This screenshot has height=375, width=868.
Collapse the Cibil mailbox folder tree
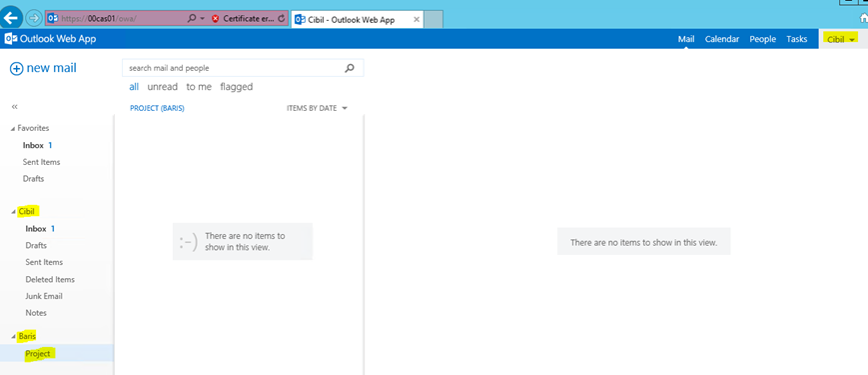pos(13,212)
